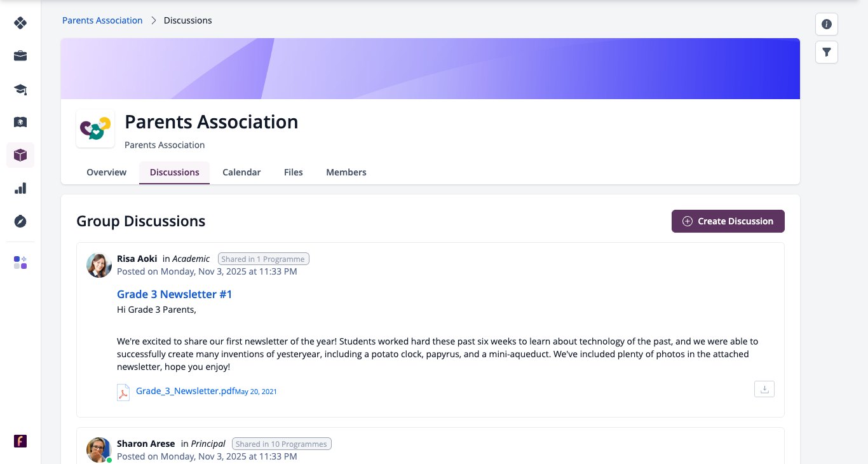
Task: Open the Members tab
Action: [346, 172]
